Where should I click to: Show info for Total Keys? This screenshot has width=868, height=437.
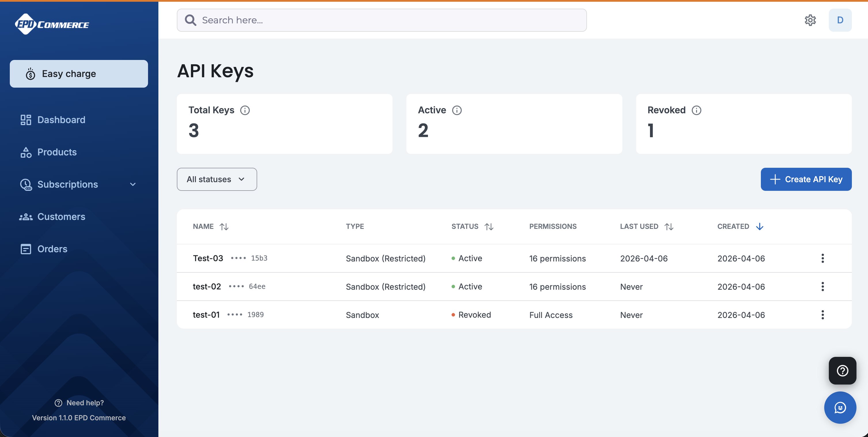(x=245, y=110)
